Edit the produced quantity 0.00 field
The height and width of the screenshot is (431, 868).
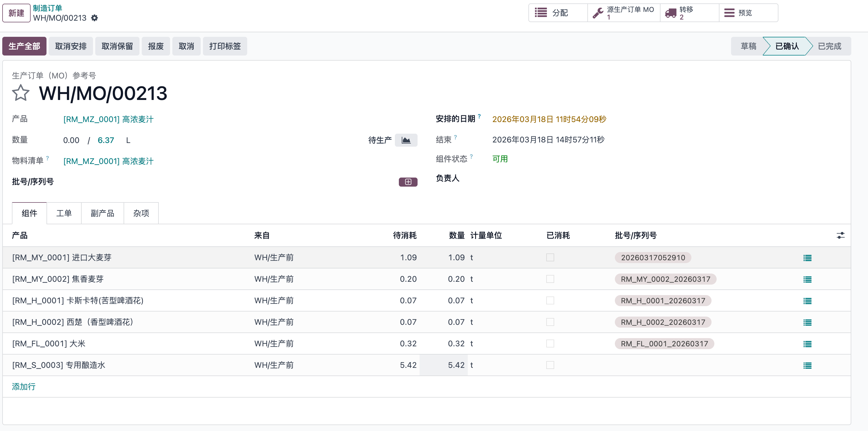click(71, 140)
